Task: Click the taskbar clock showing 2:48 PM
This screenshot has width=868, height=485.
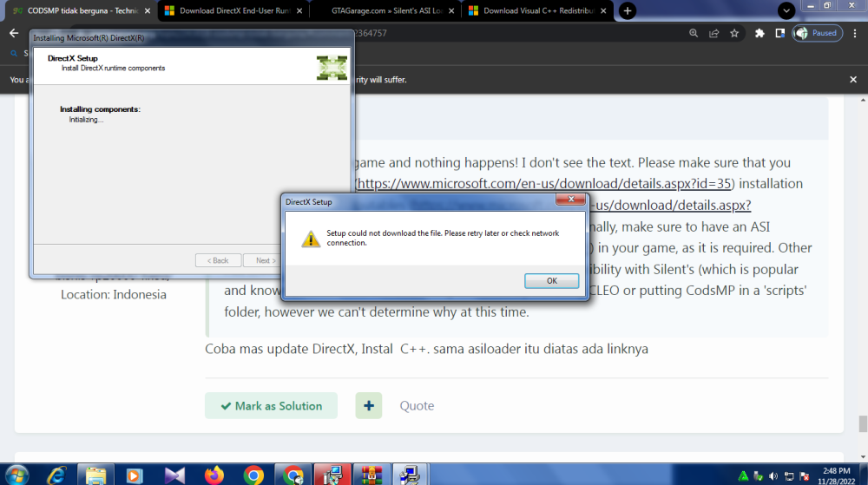Action: pos(836,471)
